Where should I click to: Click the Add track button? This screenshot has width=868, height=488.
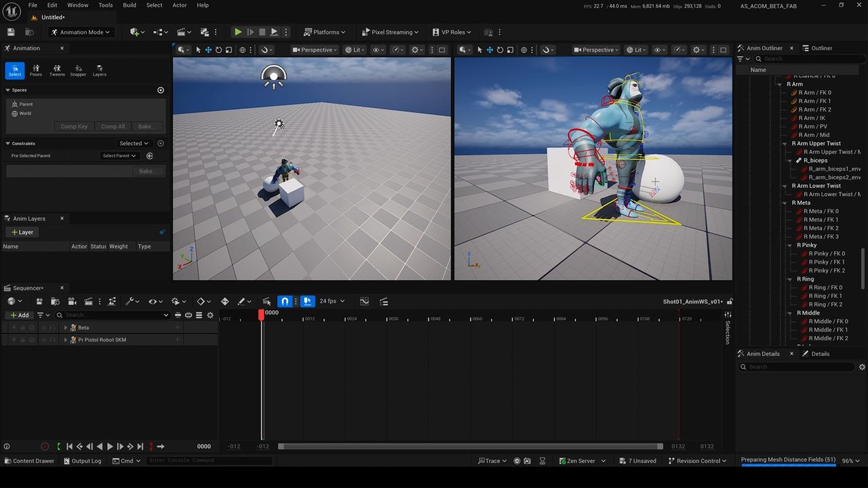(x=19, y=315)
